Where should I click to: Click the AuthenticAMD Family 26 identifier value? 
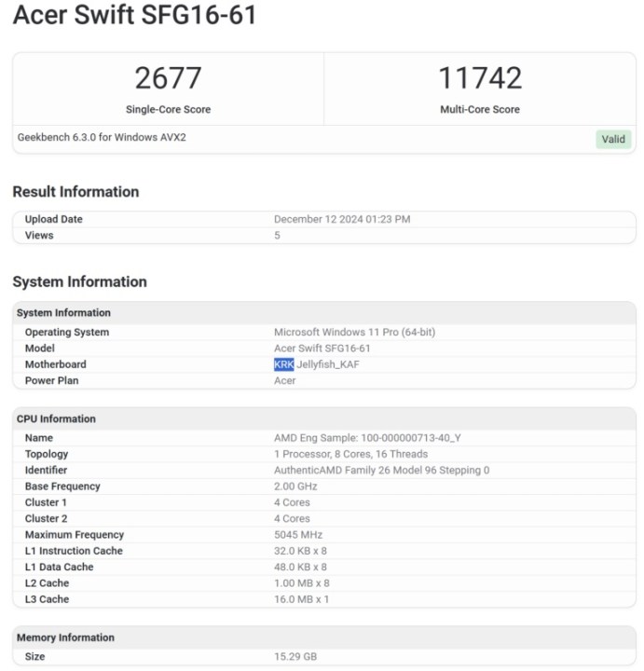[x=381, y=471]
